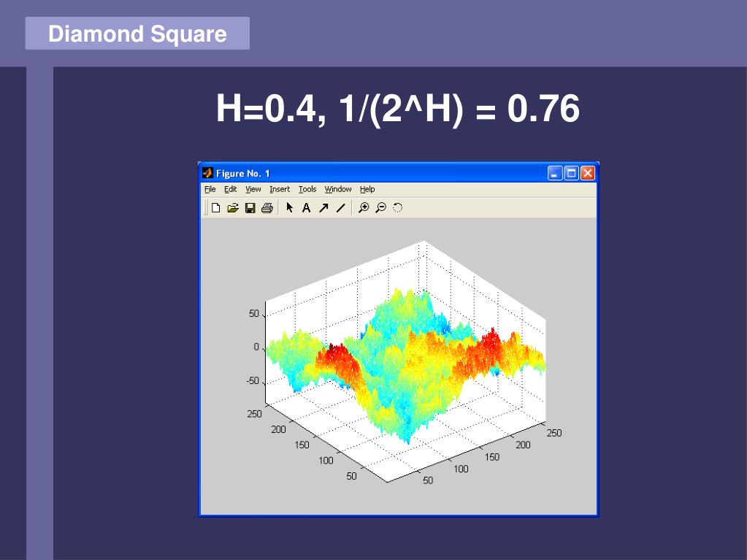This screenshot has height=560, width=747.
Task: Activate the Insert Arrow tool
Action: point(323,207)
